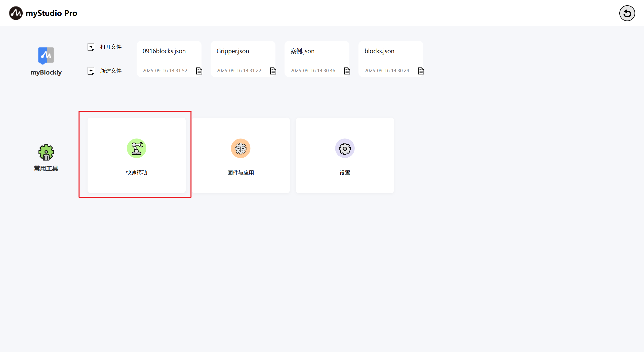Image resolution: width=644 pixels, height=352 pixels.
Task: Click document icon on 案例.json card
Action: coord(347,71)
